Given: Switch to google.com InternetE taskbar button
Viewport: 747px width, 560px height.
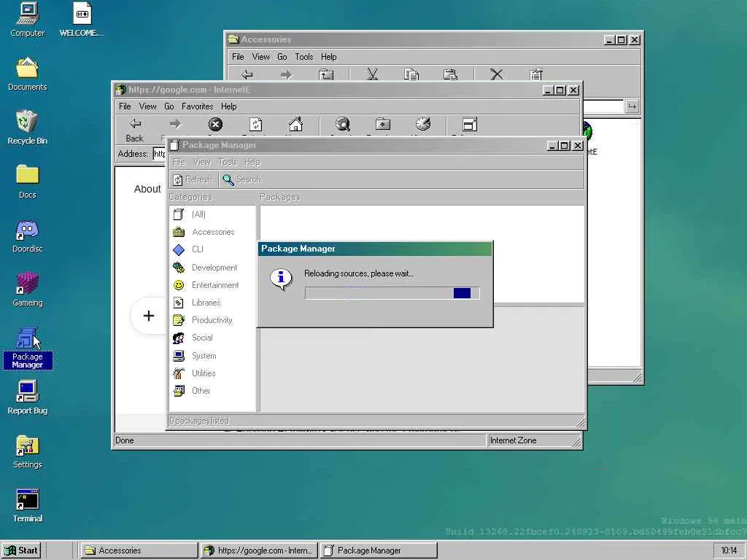Looking at the screenshot, I should tap(259, 551).
